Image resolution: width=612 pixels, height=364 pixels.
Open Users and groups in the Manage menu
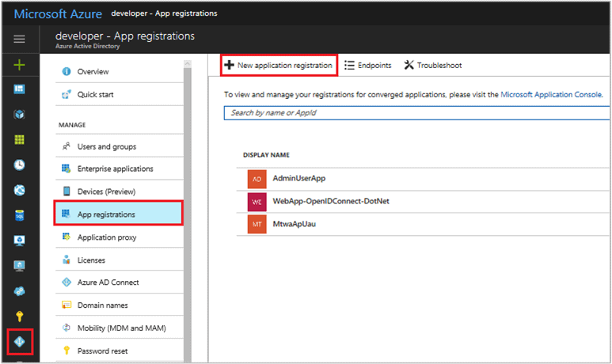pyautogui.click(x=106, y=146)
